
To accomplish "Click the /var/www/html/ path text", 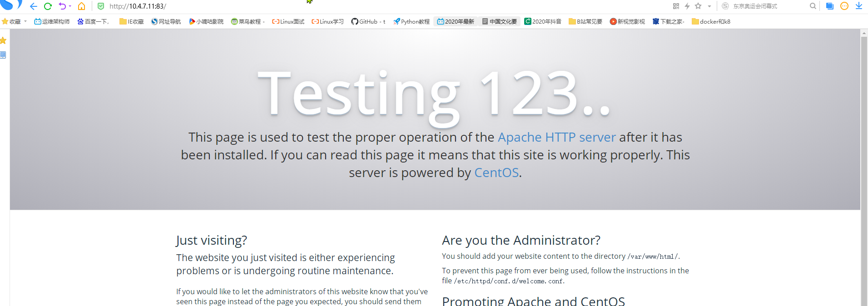I will 653,257.
